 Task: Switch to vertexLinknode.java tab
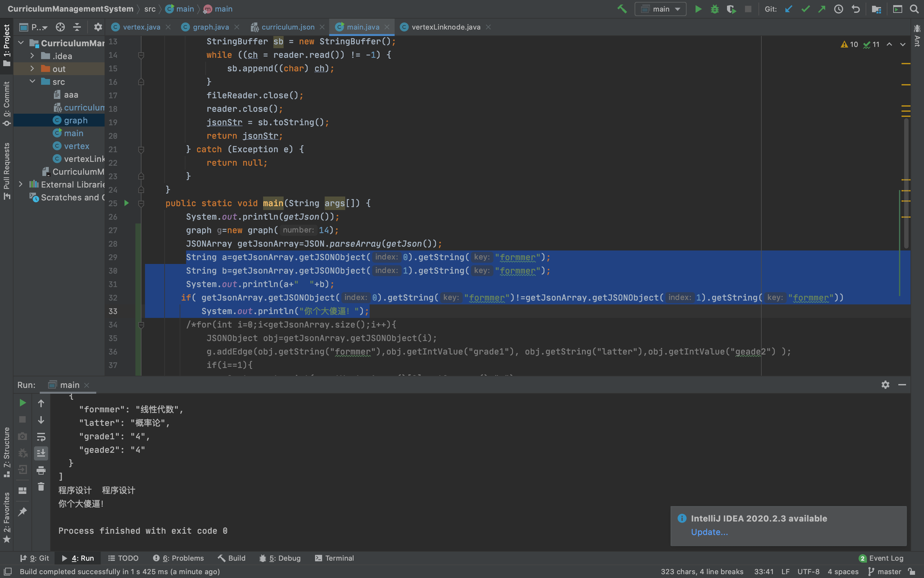point(446,27)
